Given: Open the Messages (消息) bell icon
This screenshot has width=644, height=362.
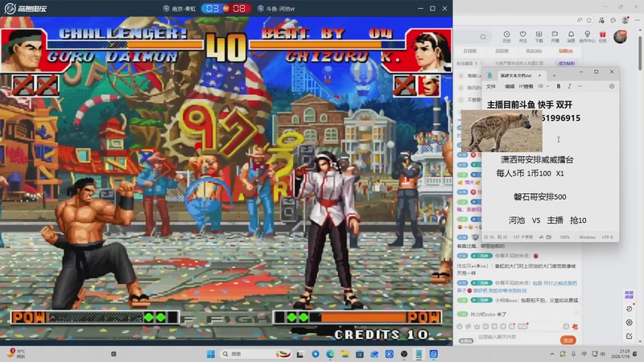Looking at the screenshot, I should coord(571,36).
